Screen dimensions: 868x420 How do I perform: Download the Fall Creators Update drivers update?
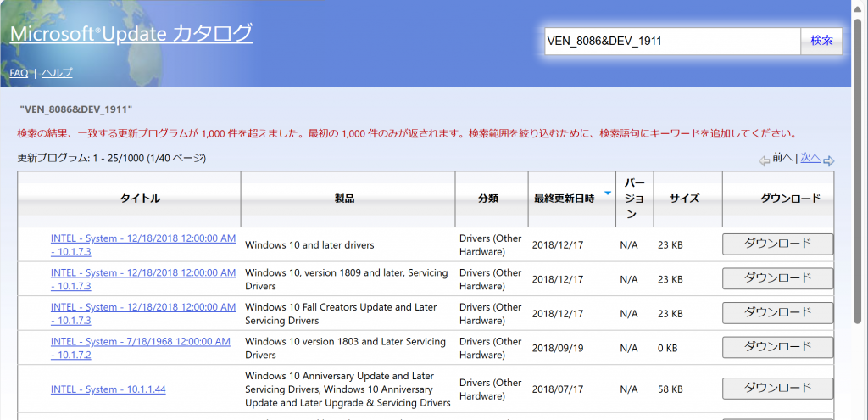pos(778,312)
